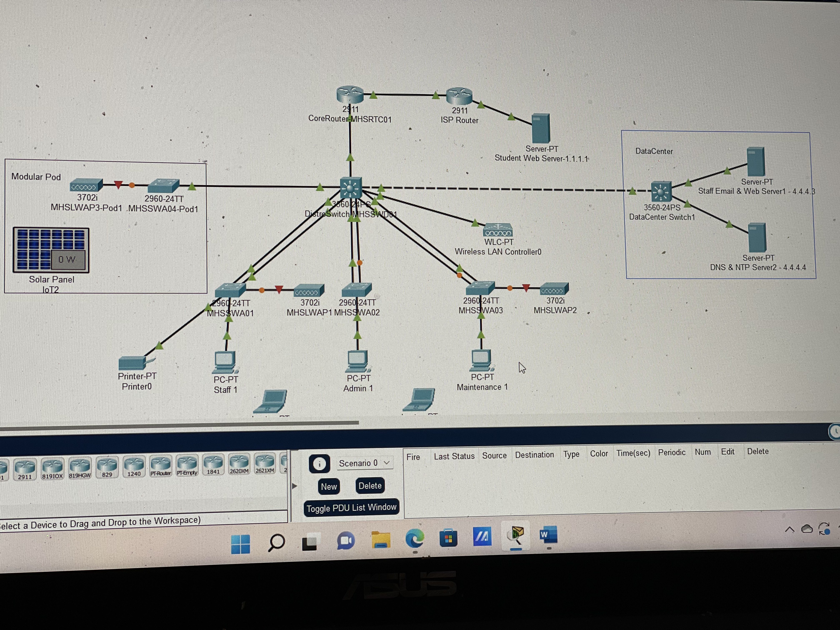Click the Destination column header
The width and height of the screenshot is (840, 630).
click(534, 455)
